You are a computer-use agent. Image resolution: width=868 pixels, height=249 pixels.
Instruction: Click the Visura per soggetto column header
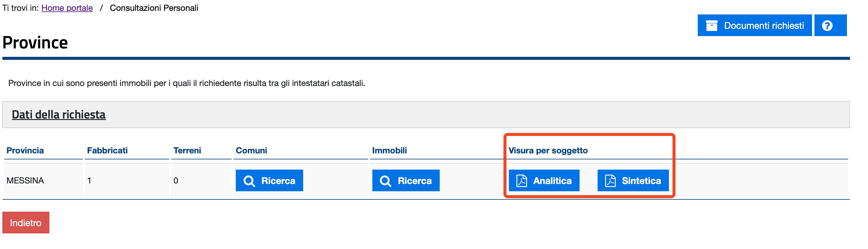tap(548, 150)
